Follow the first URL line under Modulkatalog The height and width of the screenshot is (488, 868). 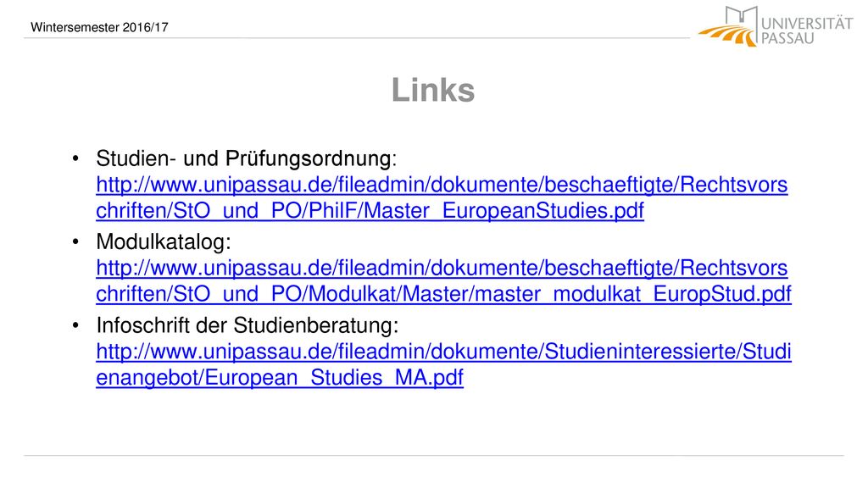click(x=442, y=268)
